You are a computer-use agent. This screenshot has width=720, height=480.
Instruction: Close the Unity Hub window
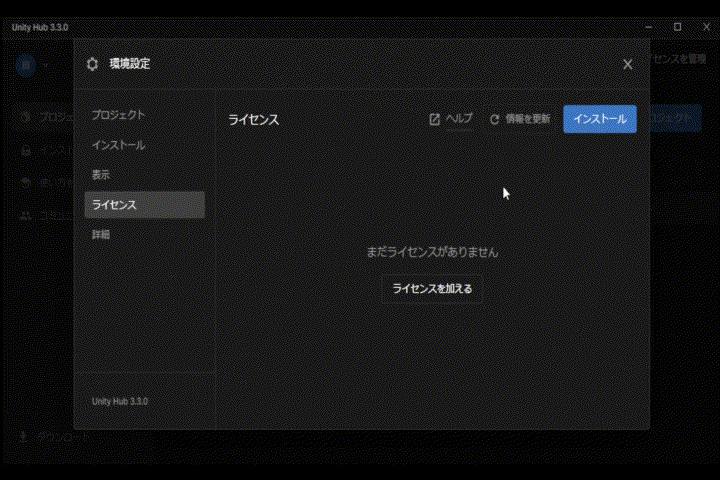point(706,27)
